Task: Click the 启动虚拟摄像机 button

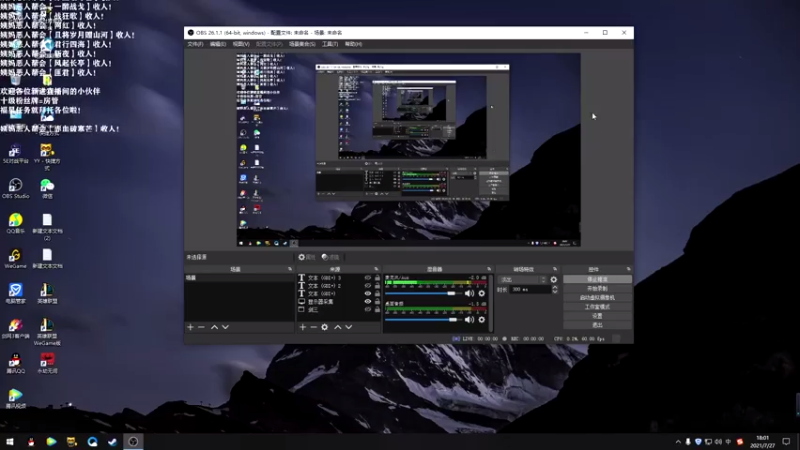Action: 597,297
